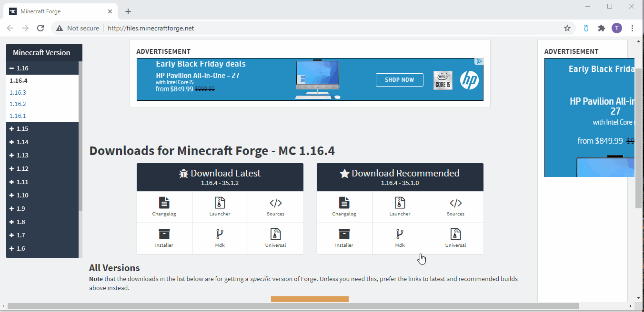Image resolution: width=644 pixels, height=312 pixels.
Task: Select version 1.16.1 in sidebar
Action: pos(18,116)
